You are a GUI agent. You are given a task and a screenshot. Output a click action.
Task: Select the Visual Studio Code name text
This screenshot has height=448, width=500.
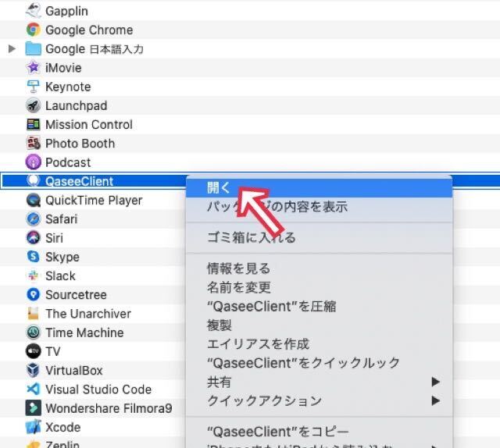98,389
